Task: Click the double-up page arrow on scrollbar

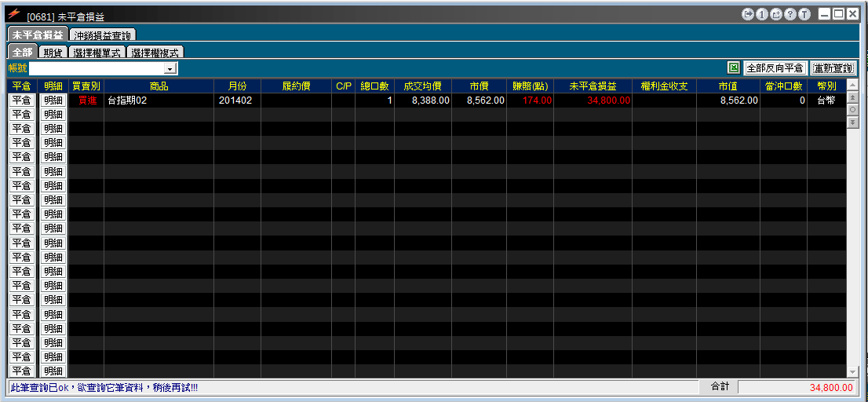Action: [852, 97]
